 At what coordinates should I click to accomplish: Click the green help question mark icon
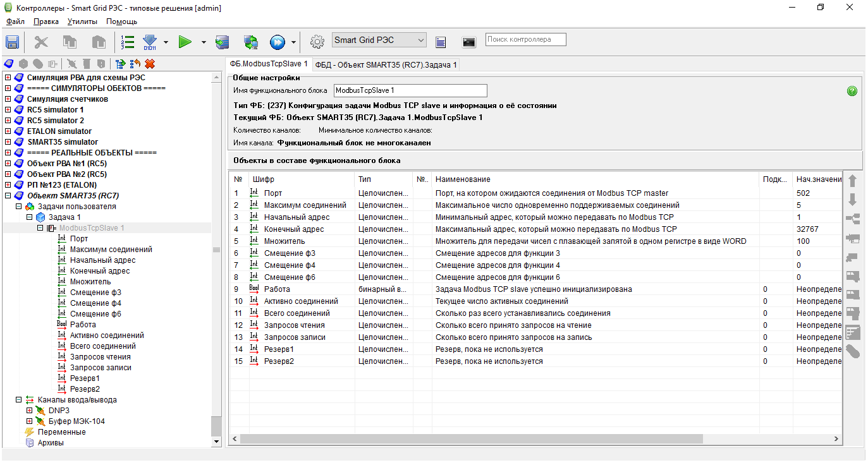pyautogui.click(x=852, y=91)
